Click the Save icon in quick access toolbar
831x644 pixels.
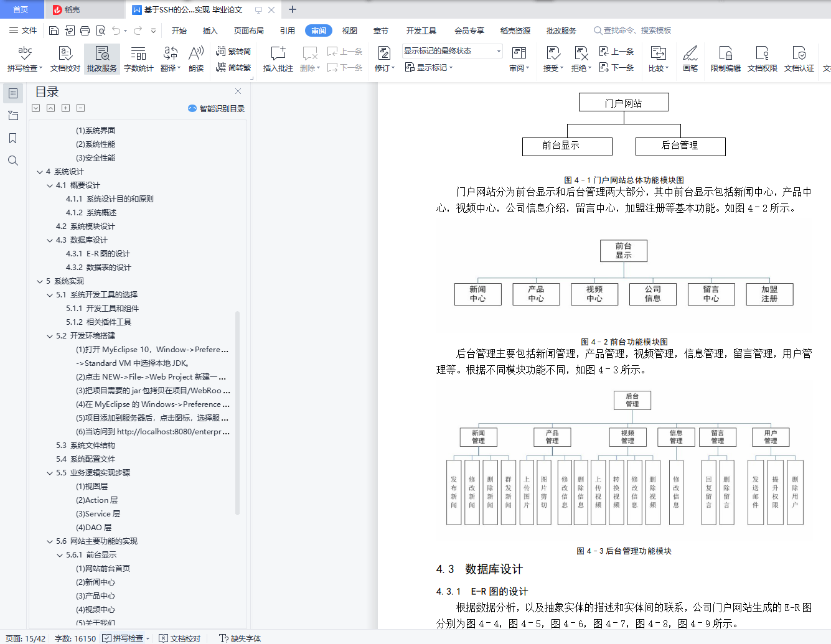pos(54,30)
